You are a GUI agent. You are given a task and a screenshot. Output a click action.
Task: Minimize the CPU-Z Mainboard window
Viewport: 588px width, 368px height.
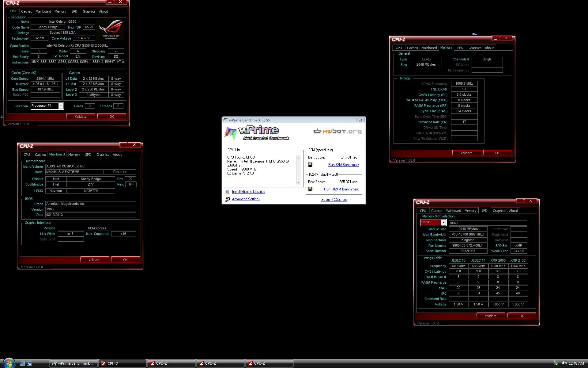(123, 145)
